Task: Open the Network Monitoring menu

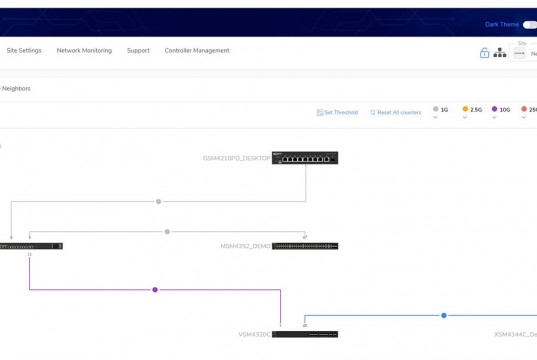Action: tap(84, 50)
